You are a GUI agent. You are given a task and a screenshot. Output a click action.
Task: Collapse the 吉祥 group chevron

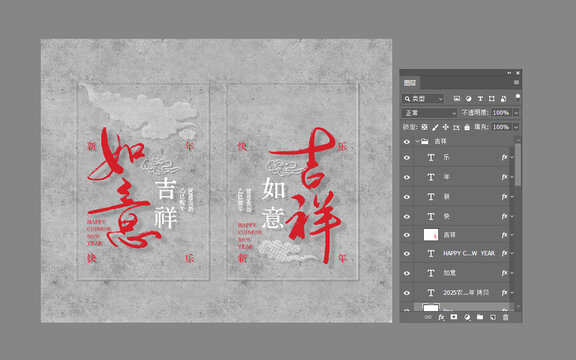click(x=417, y=141)
